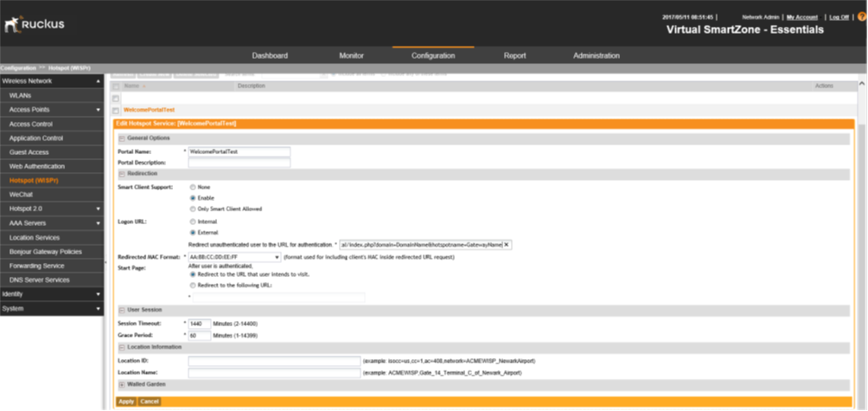Screen dimensions: 868x411
Task: Collapse the User Session section
Action: (122, 310)
